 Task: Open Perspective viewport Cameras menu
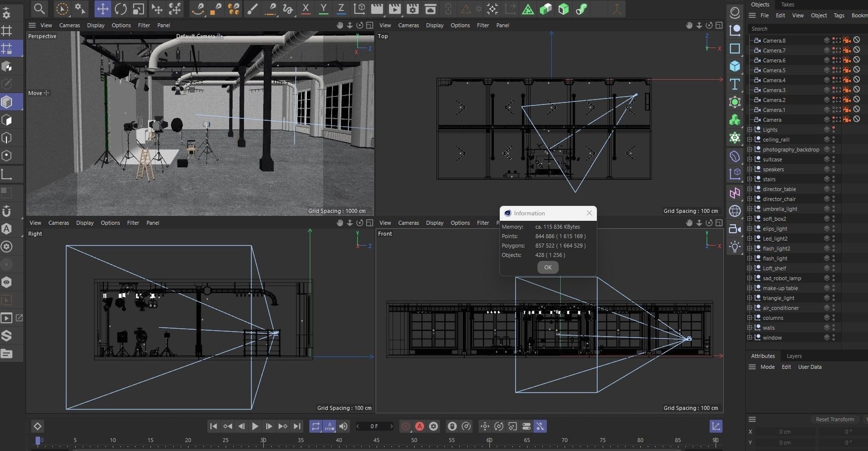pyautogui.click(x=69, y=25)
